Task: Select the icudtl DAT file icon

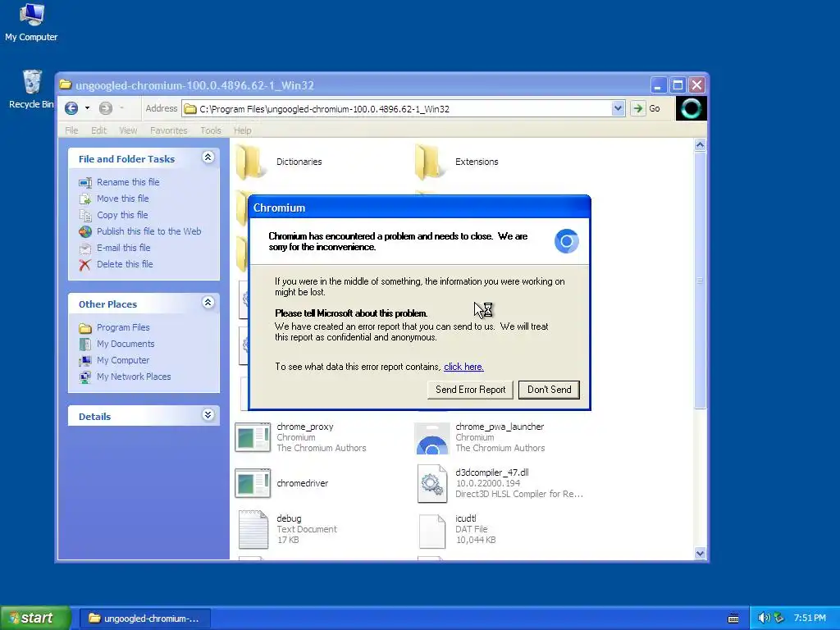Action: (431, 532)
